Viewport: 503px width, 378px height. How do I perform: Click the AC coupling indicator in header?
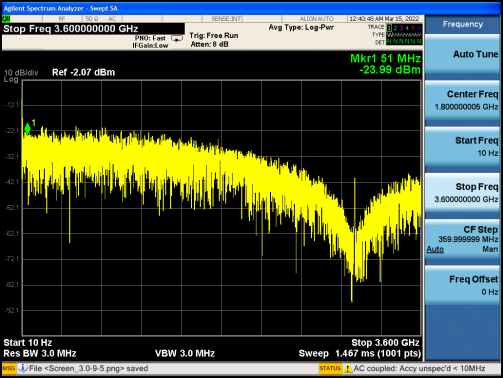click(112, 19)
